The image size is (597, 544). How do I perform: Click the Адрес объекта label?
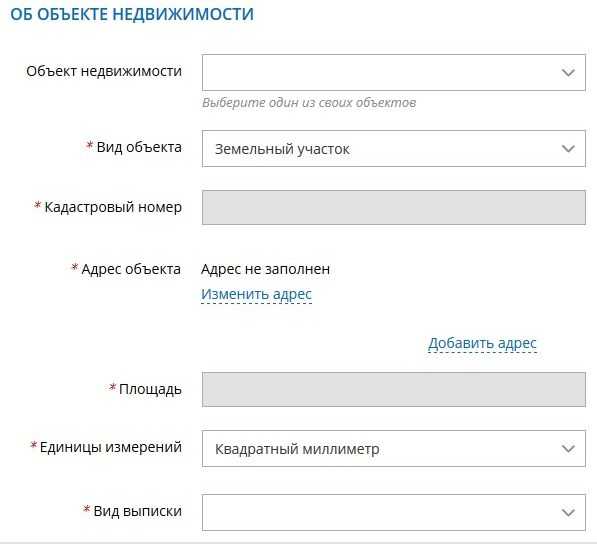click(x=131, y=269)
